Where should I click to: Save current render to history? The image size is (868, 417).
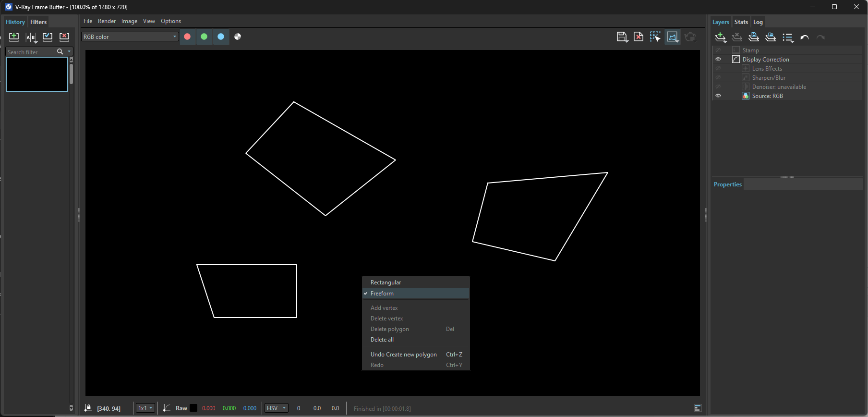pyautogui.click(x=14, y=37)
